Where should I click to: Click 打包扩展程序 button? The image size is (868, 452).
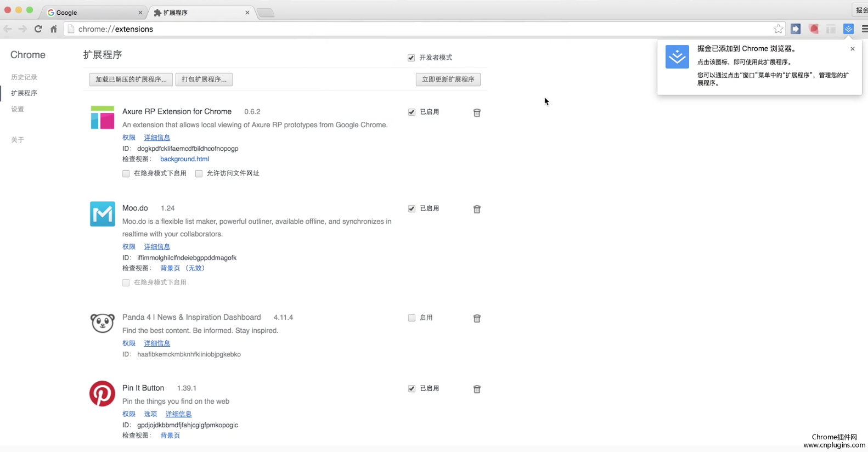point(204,80)
